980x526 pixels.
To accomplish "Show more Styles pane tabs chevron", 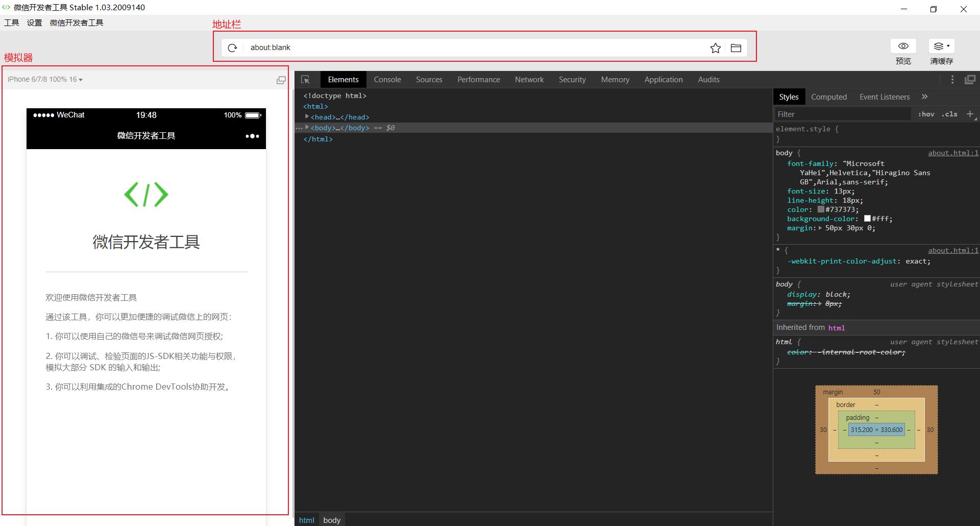I will tap(924, 97).
